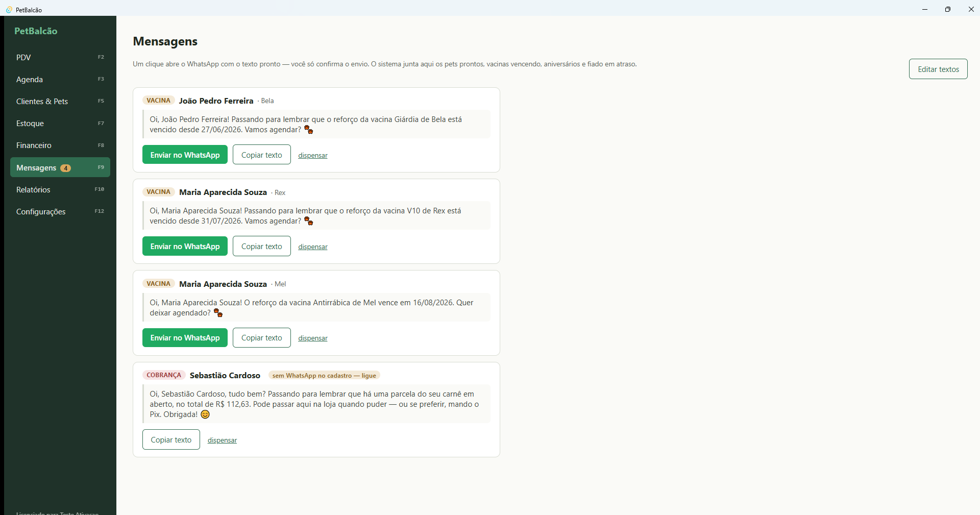Viewport: 980px width, 515px height.
Task: Click the Sebastião Cardoso name
Action: [225, 375]
